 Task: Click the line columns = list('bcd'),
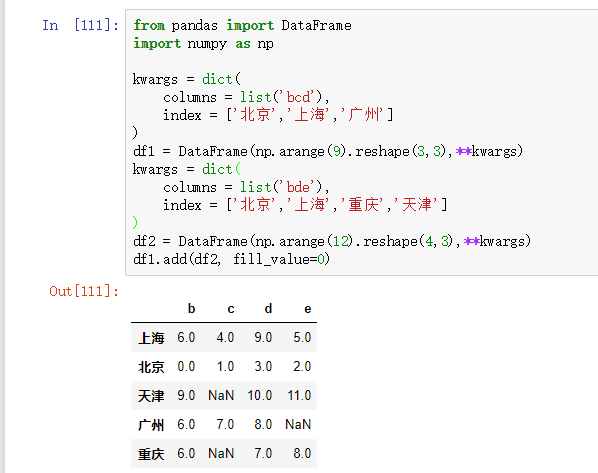pos(246,97)
